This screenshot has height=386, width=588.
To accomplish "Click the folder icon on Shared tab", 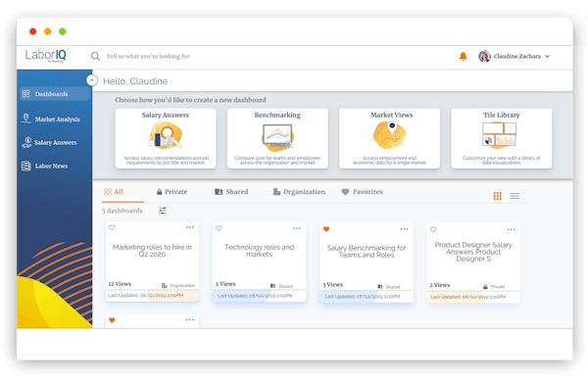I will coord(219,192).
